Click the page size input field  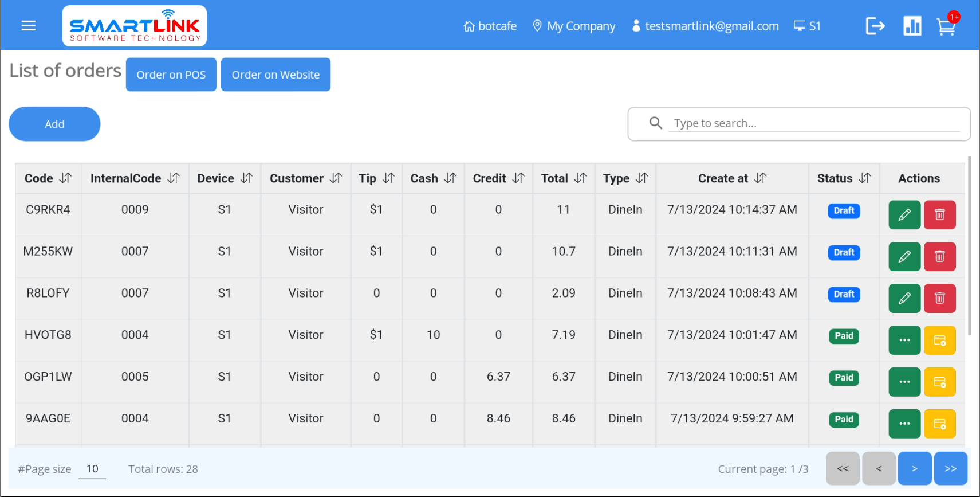pos(92,469)
